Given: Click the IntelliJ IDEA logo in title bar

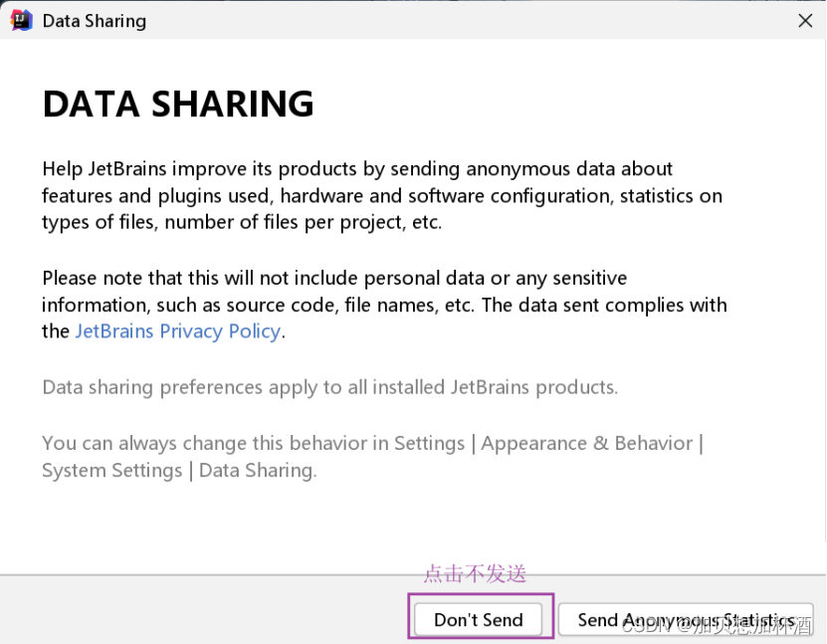Looking at the screenshot, I should coord(21,20).
